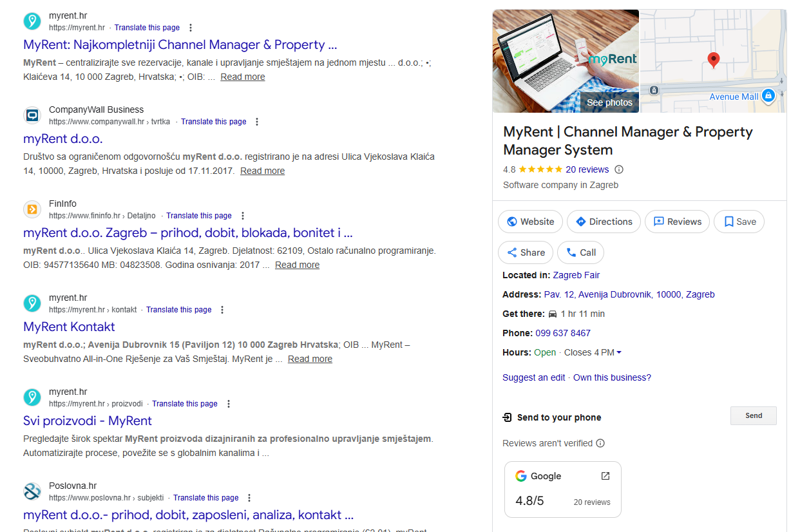The width and height of the screenshot is (800, 532).
Task: Open the 'Svi proizvodi - MyRent' result link
Action: [88, 421]
